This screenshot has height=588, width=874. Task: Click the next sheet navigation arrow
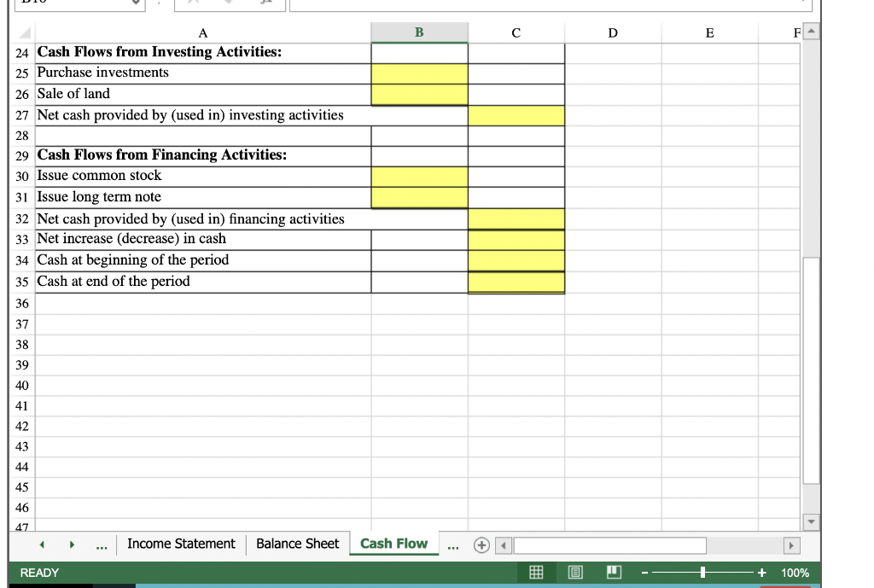72,544
